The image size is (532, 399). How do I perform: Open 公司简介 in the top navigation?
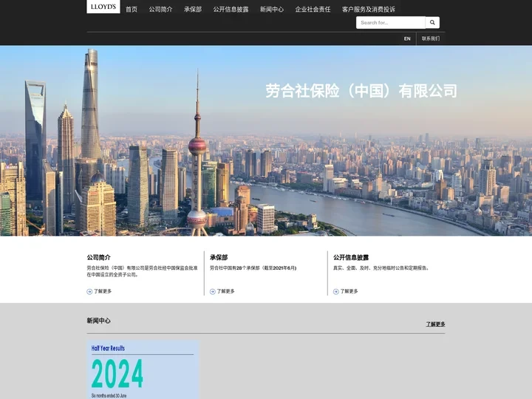pos(160,10)
